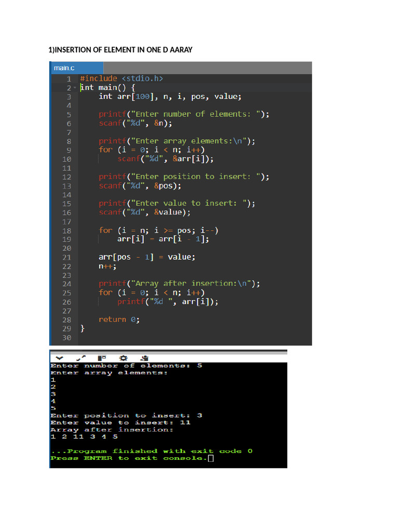Click 'printf("%d ", arr[i]);' line
Viewport: 399px width, 532px height.
point(168,301)
